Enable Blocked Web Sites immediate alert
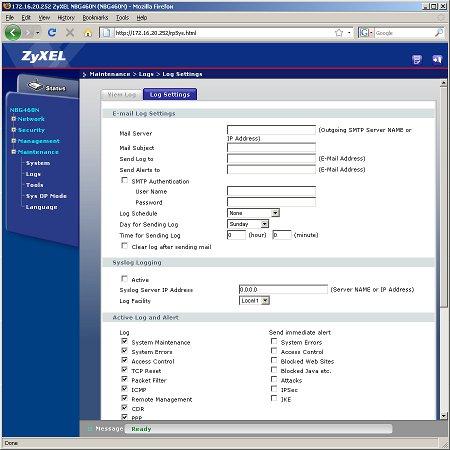Image resolution: width=450 pixels, height=450 pixels. point(274,360)
